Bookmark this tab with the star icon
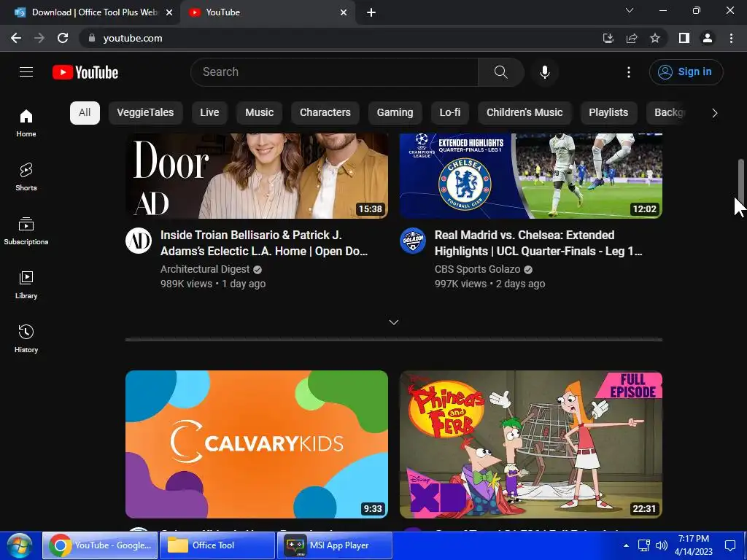The width and height of the screenshot is (747, 560). [x=655, y=38]
